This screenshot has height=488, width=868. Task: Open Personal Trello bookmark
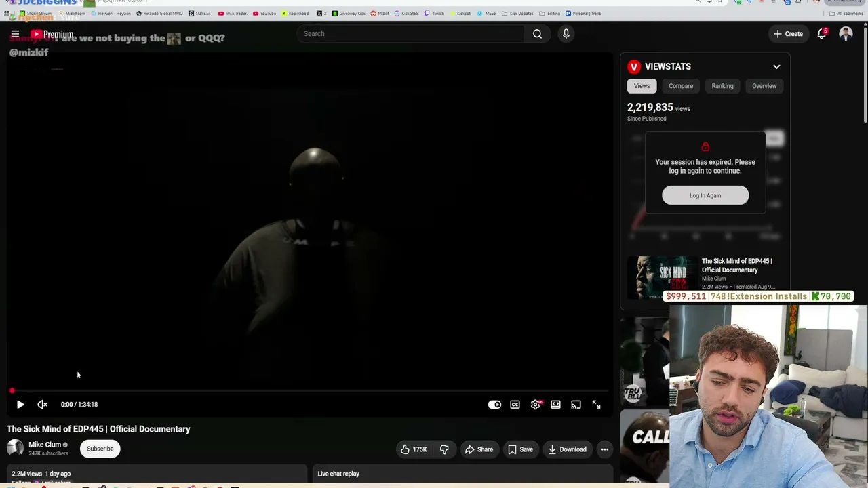(583, 14)
